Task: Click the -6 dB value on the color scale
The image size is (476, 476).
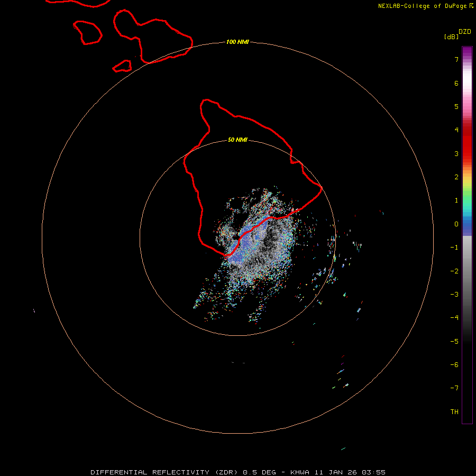Action: 454,365
